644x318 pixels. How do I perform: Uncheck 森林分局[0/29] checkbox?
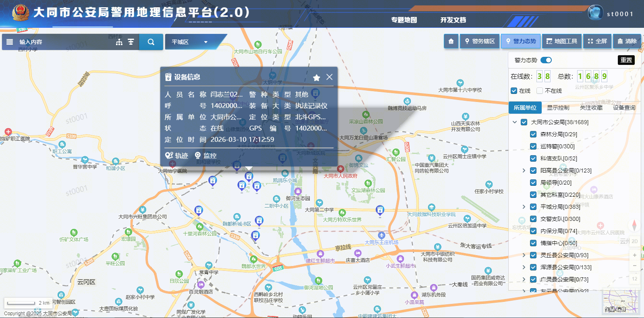[x=533, y=134]
